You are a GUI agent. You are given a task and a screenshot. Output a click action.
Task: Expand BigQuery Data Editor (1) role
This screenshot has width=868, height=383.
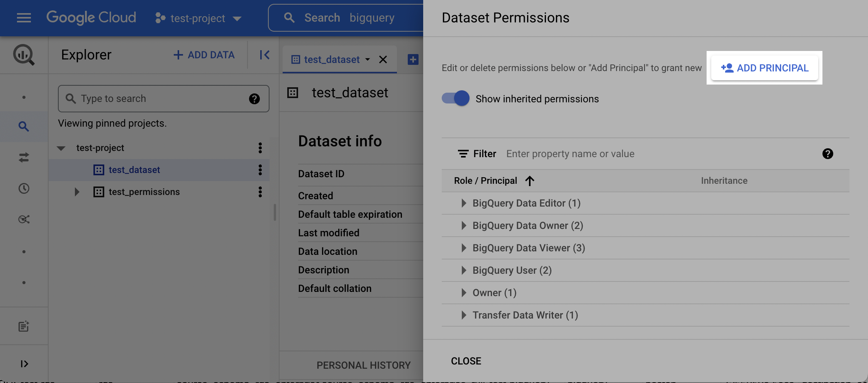pos(464,203)
